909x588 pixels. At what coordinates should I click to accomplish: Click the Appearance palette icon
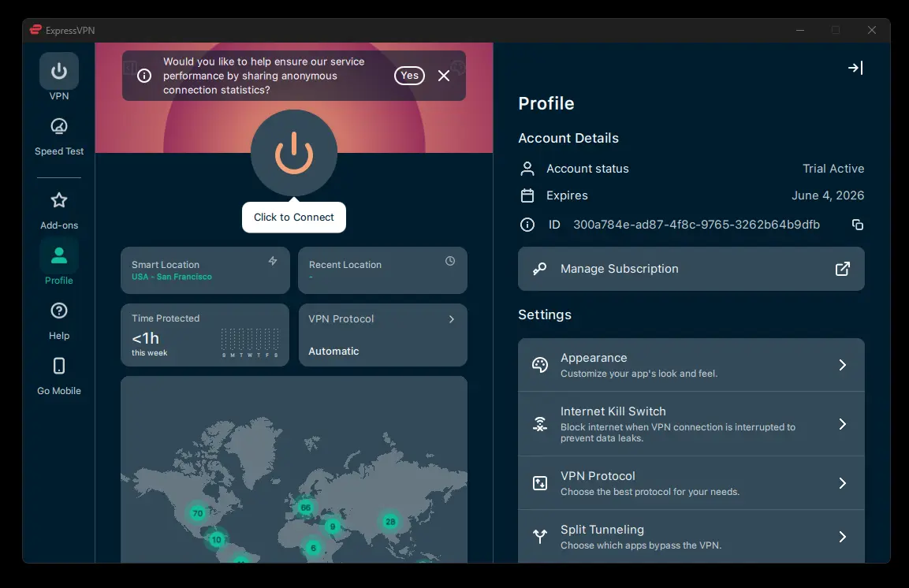[540, 365]
